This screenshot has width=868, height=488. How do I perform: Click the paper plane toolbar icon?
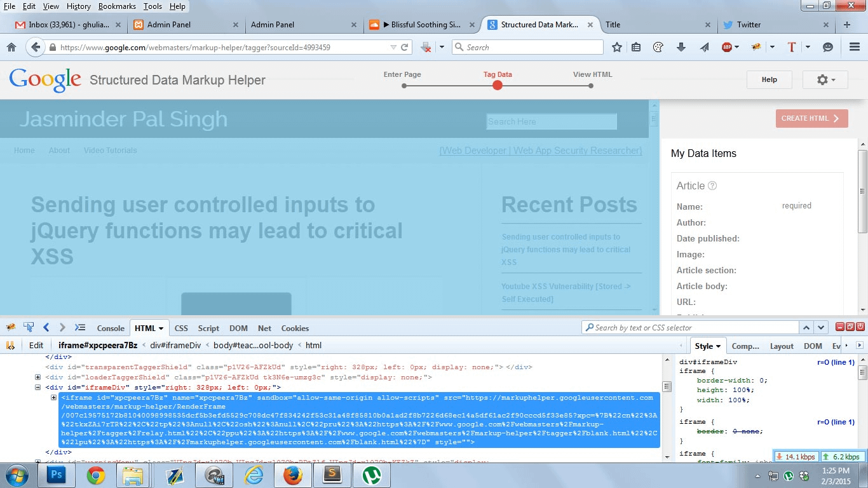pos(705,47)
